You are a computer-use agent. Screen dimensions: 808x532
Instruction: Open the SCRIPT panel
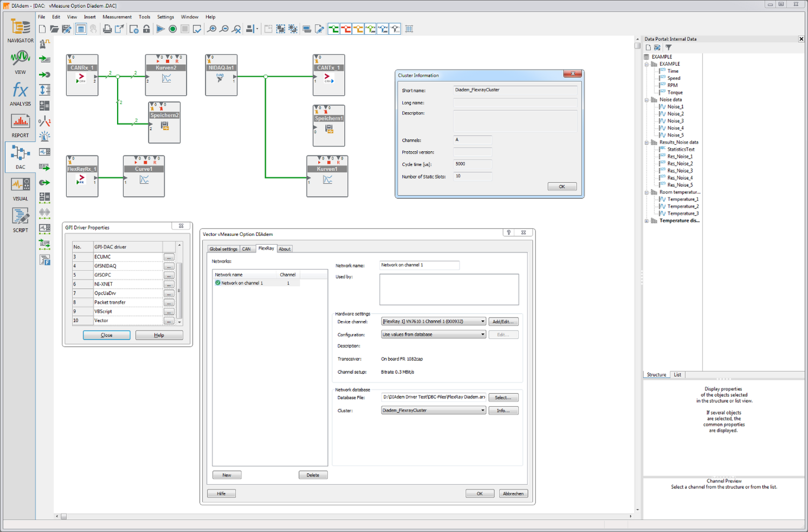tap(20, 220)
